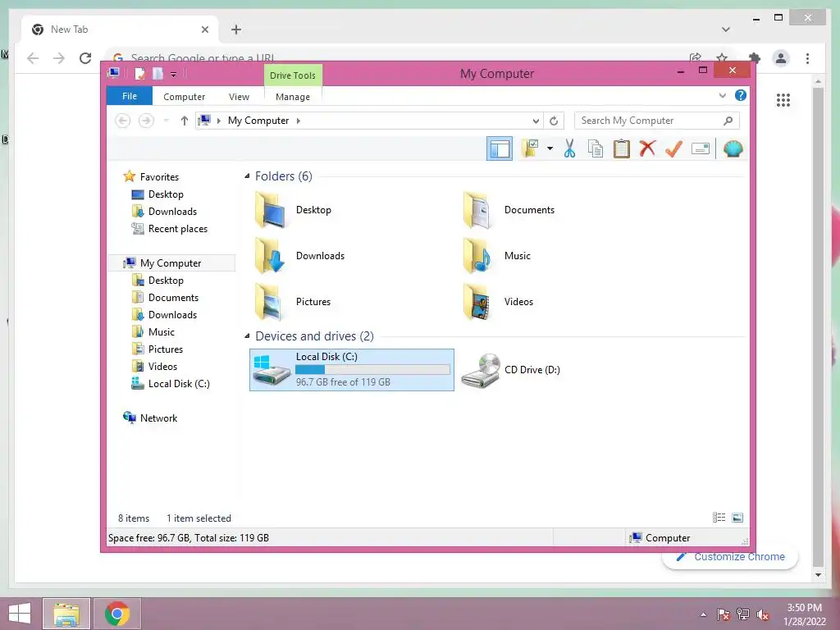Select Network in navigation pane
The image size is (840, 630).
coord(158,418)
